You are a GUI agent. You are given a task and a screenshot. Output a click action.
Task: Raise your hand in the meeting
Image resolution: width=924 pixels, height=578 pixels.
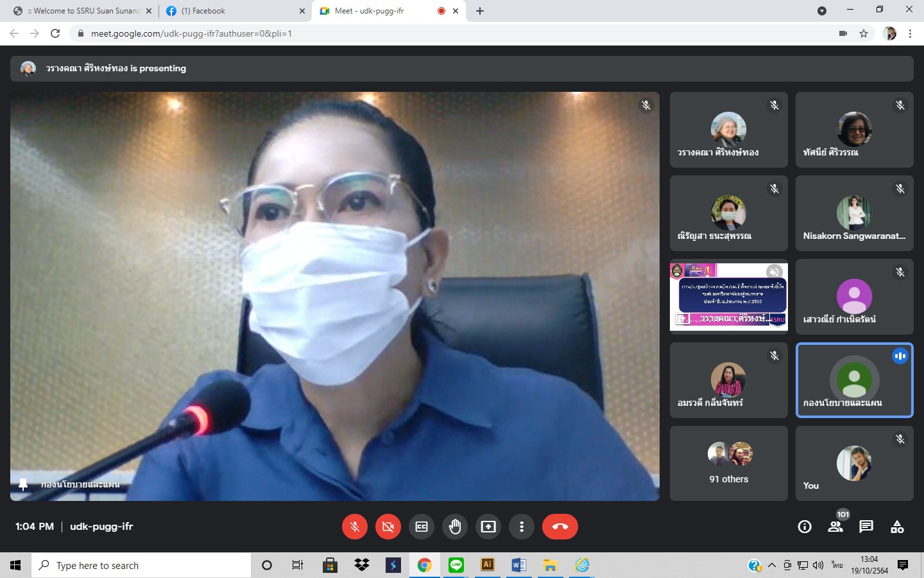click(x=455, y=527)
